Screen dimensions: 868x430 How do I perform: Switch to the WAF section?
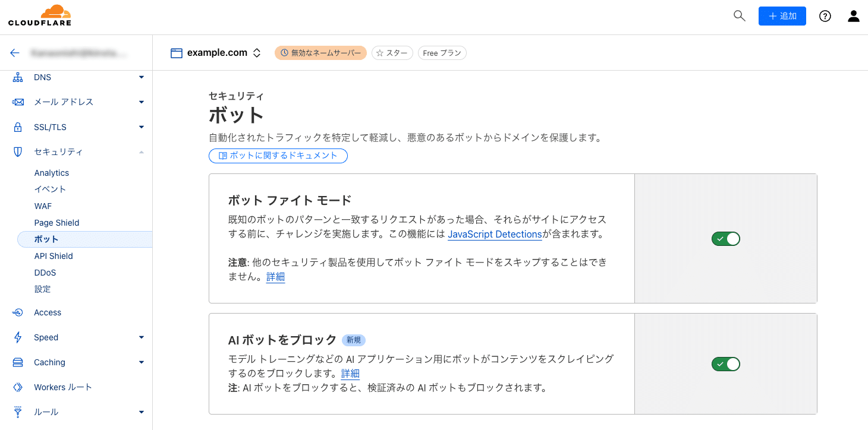pos(43,205)
